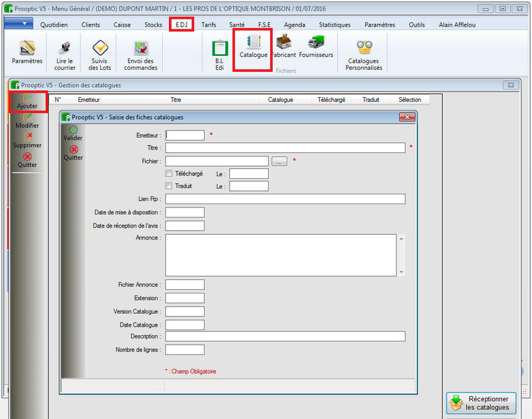This screenshot has width=532, height=419.
Task: Close the Saisie des fiches catalogues dialog
Action: tap(407, 117)
